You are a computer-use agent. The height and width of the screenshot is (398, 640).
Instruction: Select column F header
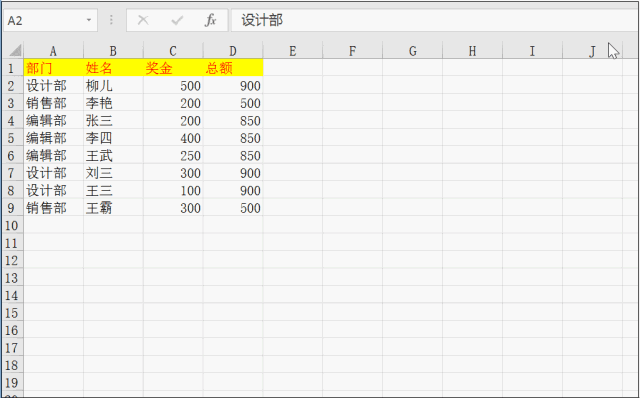click(352, 51)
